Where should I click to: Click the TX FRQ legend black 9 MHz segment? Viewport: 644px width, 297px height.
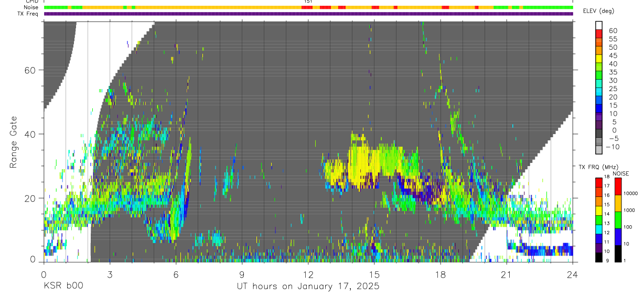(x=599, y=257)
